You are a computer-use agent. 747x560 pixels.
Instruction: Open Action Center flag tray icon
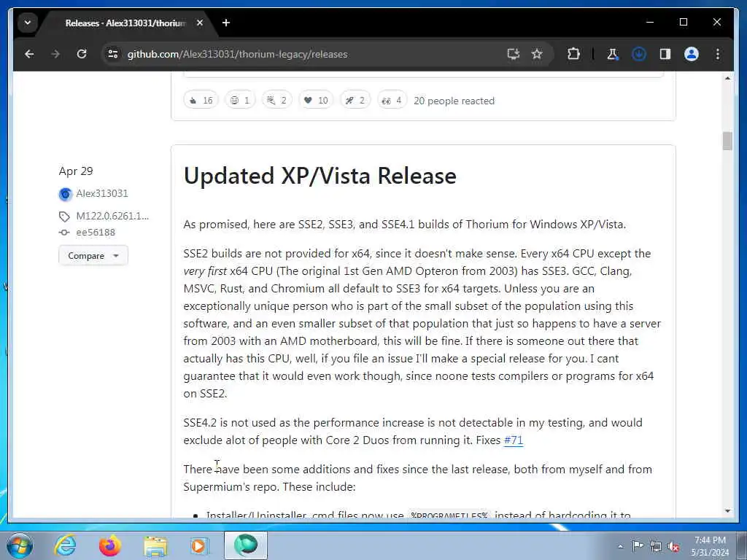coord(638,546)
